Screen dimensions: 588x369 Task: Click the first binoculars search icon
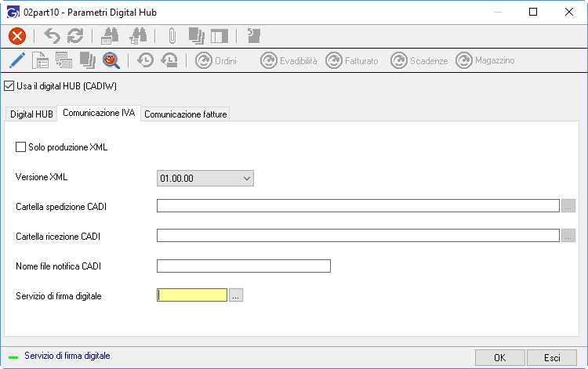[110, 36]
